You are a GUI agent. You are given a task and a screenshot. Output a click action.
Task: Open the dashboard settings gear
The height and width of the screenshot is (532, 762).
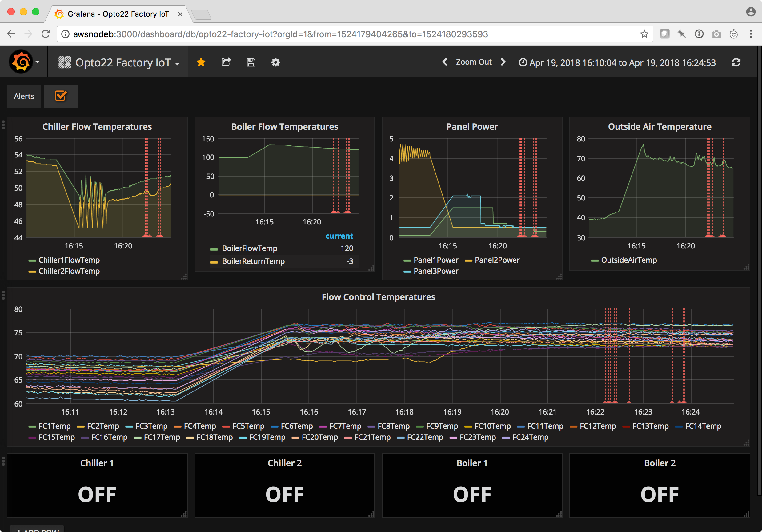click(275, 62)
